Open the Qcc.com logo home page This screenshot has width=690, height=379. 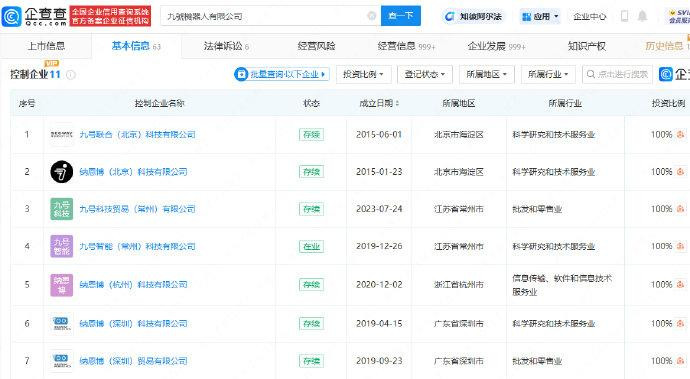34,16
